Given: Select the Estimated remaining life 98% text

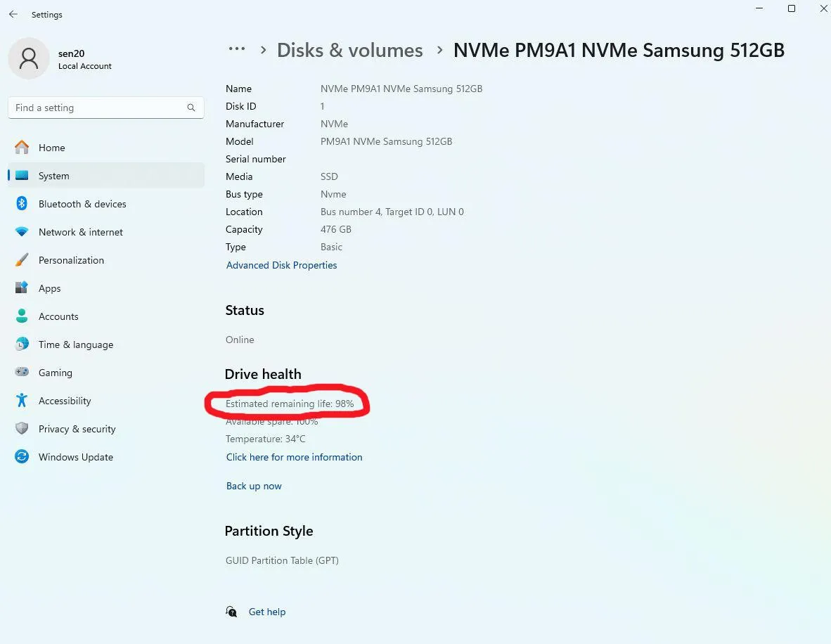Looking at the screenshot, I should pos(290,404).
